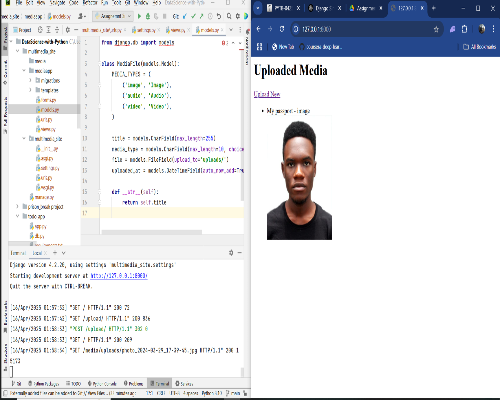
Task: Open IDE settings gear in main toolbar
Action: point(238,16)
